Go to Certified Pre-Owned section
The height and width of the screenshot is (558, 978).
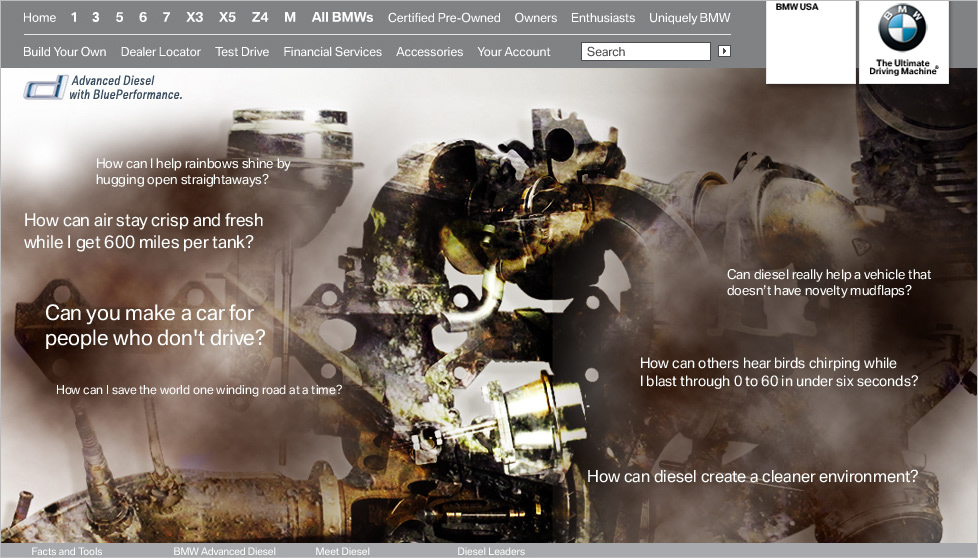pos(444,18)
